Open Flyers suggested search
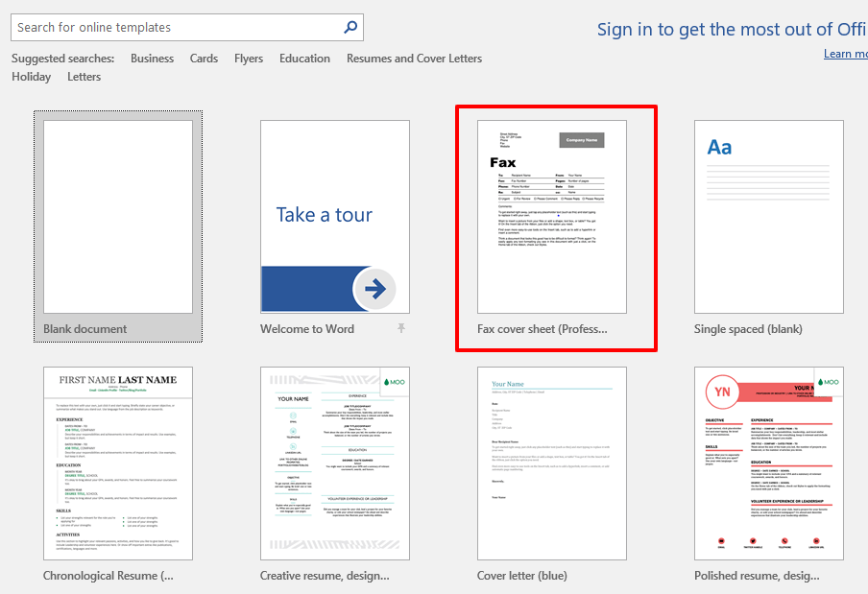Screen dimensions: 868x594 tap(249, 59)
